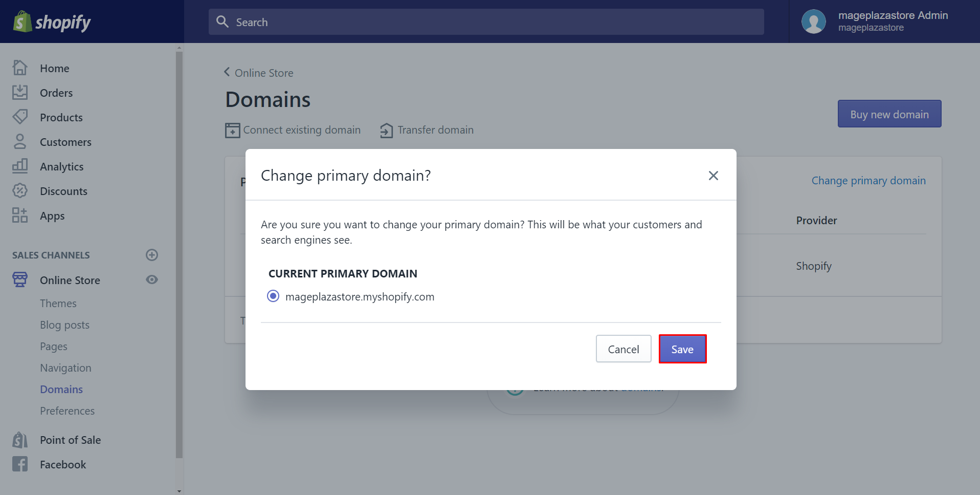Open Themes under Online Store

[x=58, y=303]
